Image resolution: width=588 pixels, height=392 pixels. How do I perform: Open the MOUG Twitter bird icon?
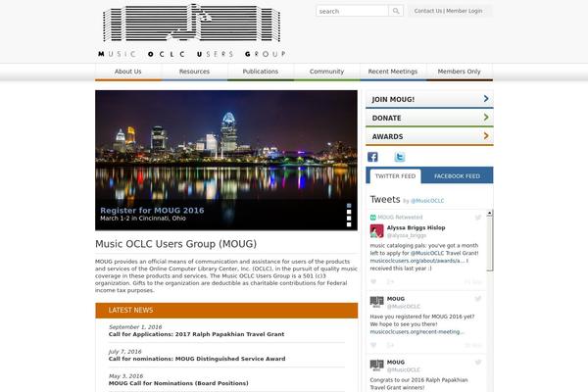click(x=400, y=157)
